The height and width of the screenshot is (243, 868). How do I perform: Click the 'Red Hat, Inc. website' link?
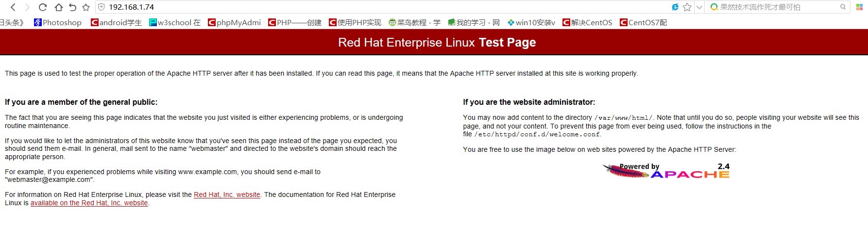(x=227, y=194)
